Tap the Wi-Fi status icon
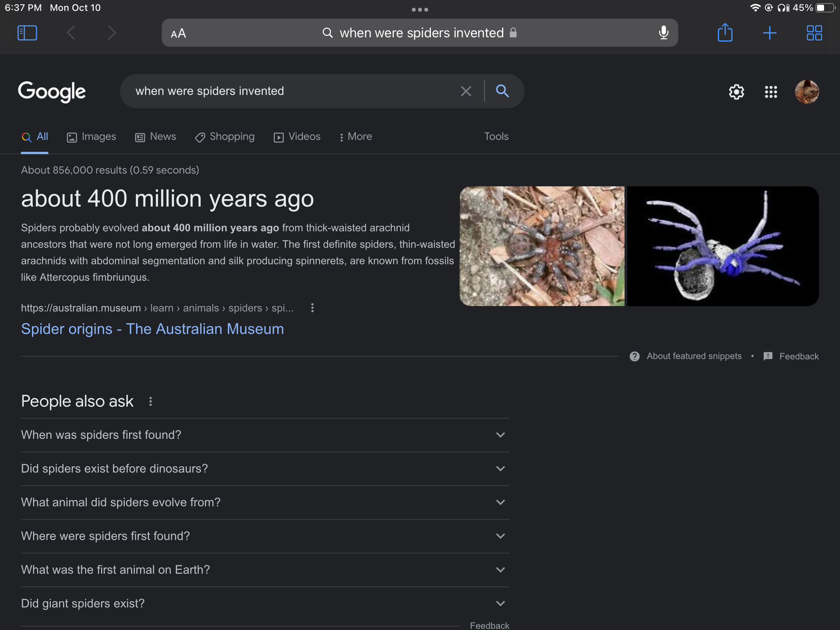Image resolution: width=840 pixels, height=630 pixels. pyautogui.click(x=755, y=8)
